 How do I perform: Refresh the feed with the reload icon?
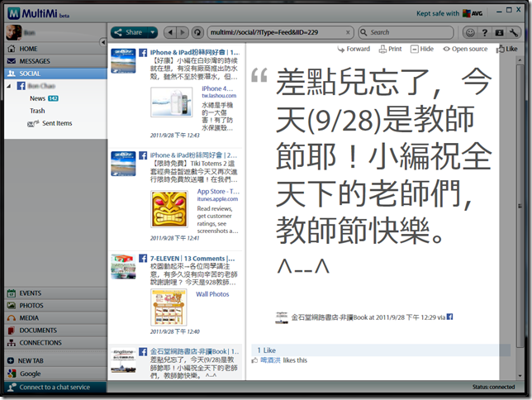point(197,32)
